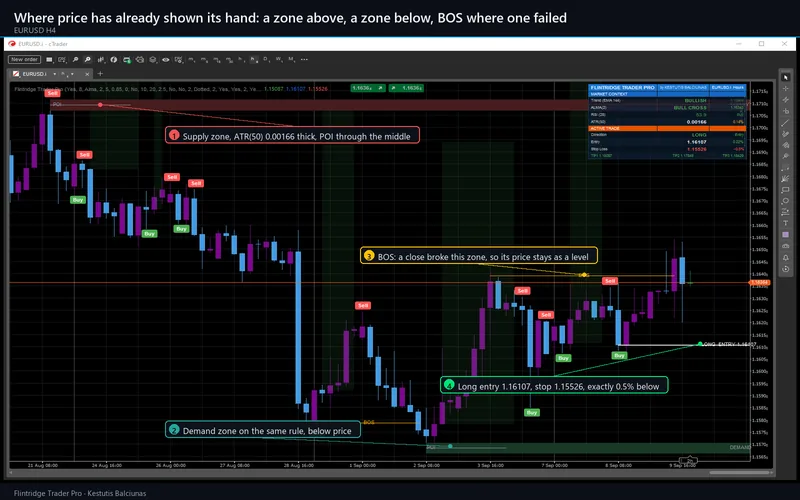Click the 1.1700 price axis label
The width and height of the screenshot is (800, 500).
pos(760,128)
